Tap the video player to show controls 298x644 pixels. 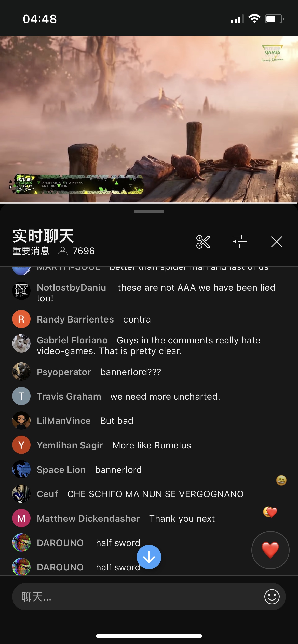click(x=149, y=119)
